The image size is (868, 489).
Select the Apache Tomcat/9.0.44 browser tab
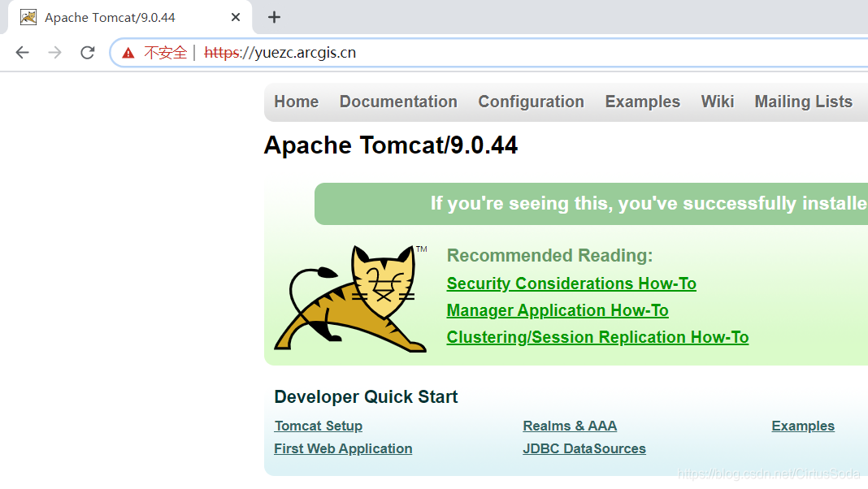click(130, 18)
